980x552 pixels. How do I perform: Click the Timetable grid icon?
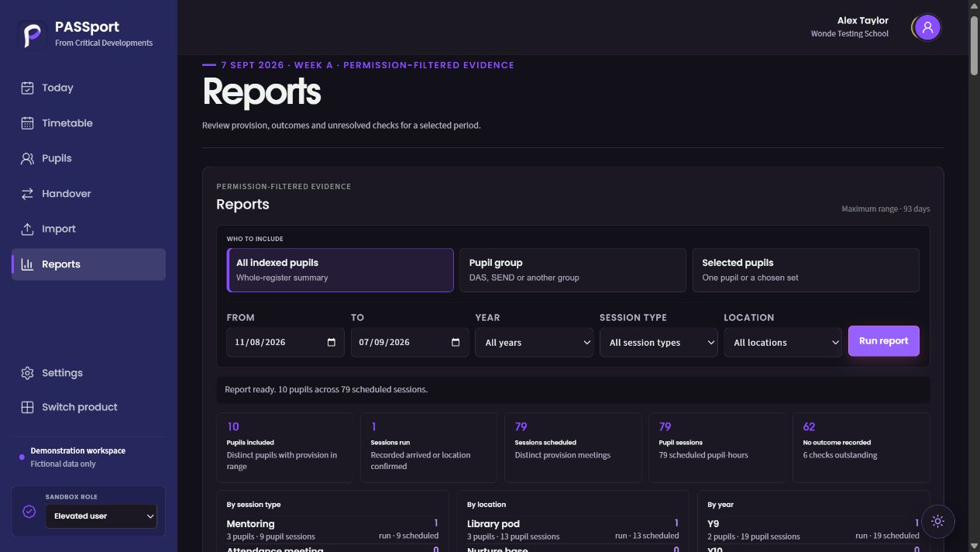(x=27, y=123)
